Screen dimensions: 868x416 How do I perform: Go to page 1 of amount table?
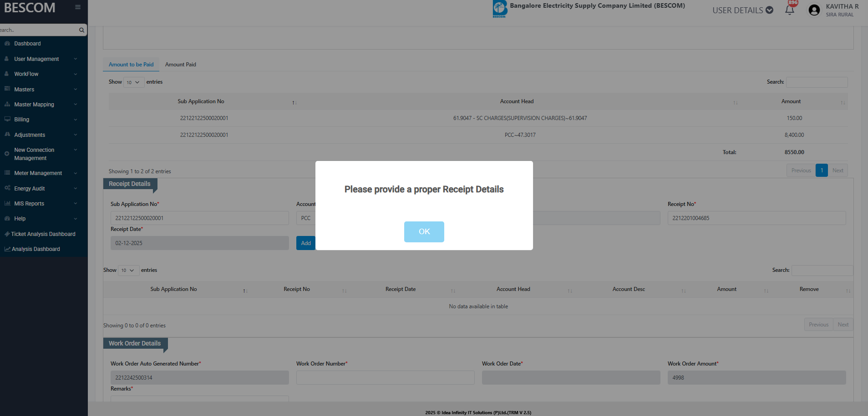click(x=822, y=170)
